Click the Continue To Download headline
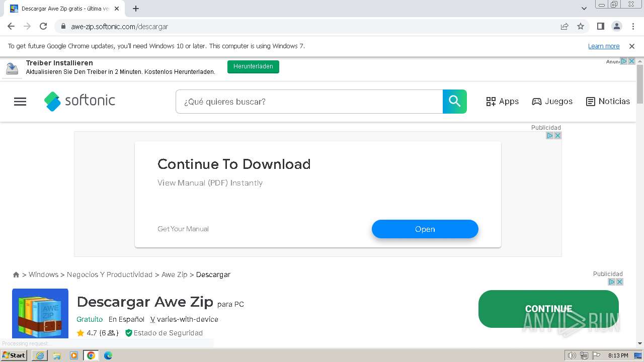This screenshot has width=644, height=362. 234,164
